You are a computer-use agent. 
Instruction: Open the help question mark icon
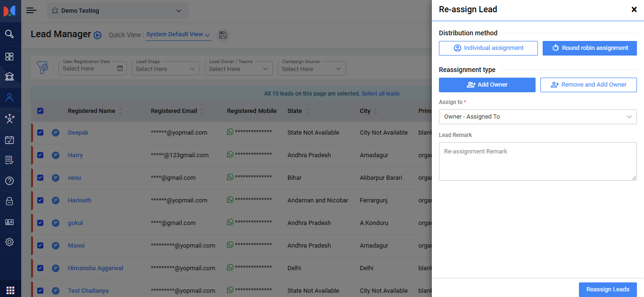(x=9, y=181)
